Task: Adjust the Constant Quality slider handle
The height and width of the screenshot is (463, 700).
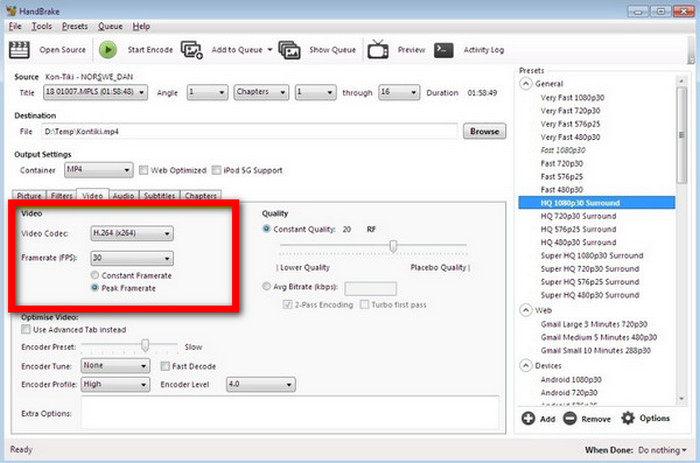Action: pos(393,246)
